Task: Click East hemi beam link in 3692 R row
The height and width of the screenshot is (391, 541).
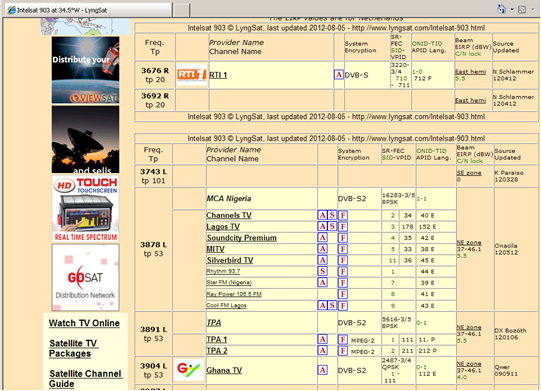Action: pyautogui.click(x=470, y=100)
